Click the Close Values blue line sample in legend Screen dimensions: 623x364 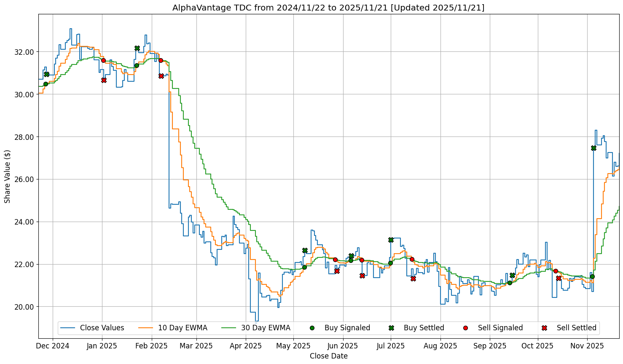(67, 328)
